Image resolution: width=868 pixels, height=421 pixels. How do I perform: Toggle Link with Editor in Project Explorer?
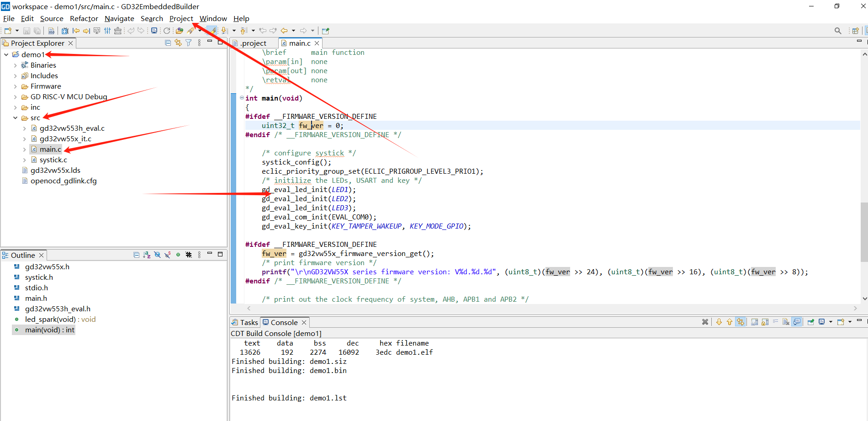[x=178, y=43]
